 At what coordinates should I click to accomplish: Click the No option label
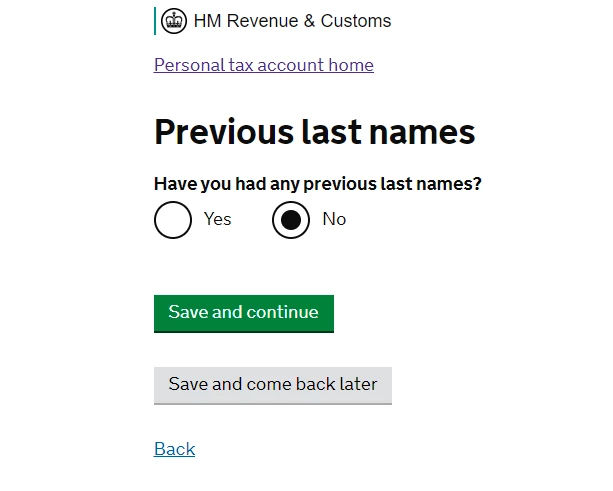(334, 219)
